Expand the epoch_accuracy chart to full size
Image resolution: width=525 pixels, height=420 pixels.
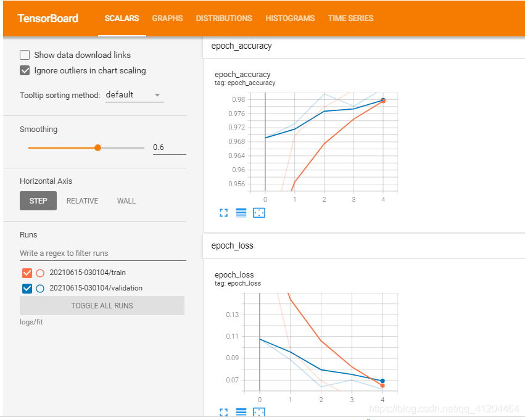tap(223, 212)
